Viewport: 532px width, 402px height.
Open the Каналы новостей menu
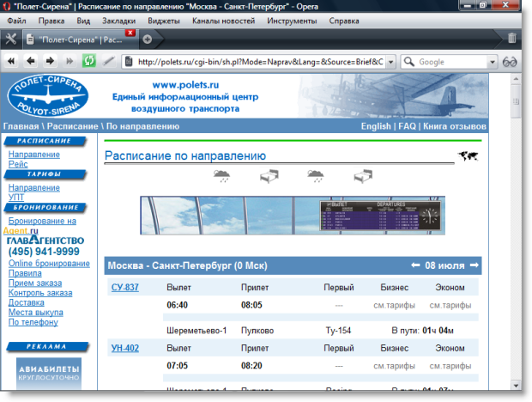223,21
